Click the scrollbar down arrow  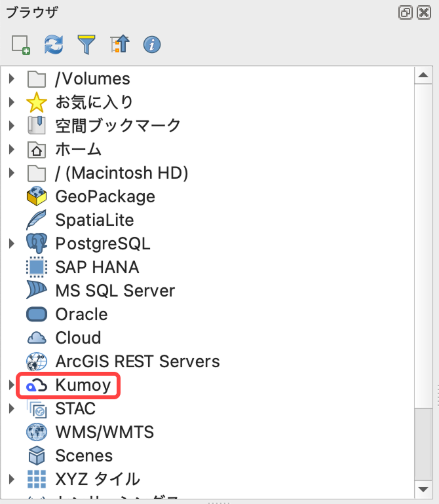[423, 490]
